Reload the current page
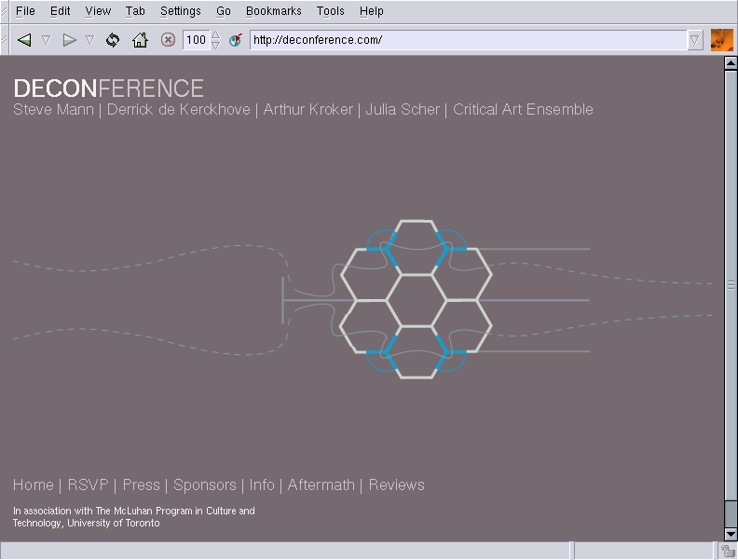Viewport: 738px width, 560px height. pos(113,40)
